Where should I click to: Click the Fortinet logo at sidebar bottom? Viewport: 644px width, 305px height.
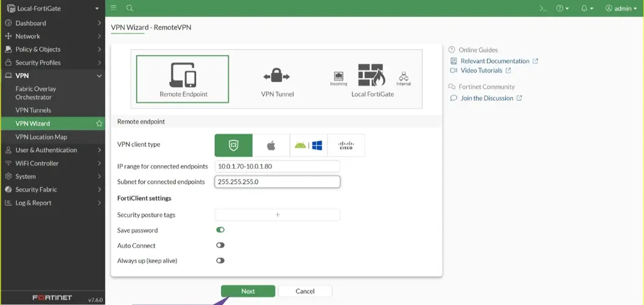52,298
